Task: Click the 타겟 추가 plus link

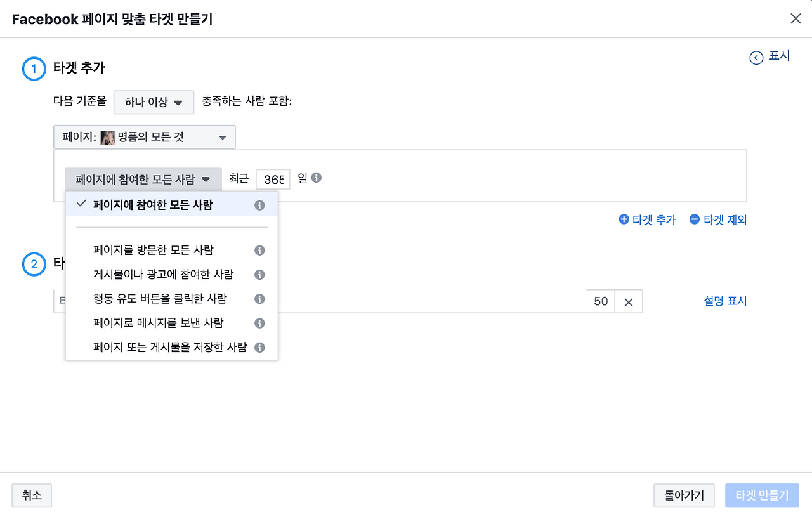Action: click(648, 220)
